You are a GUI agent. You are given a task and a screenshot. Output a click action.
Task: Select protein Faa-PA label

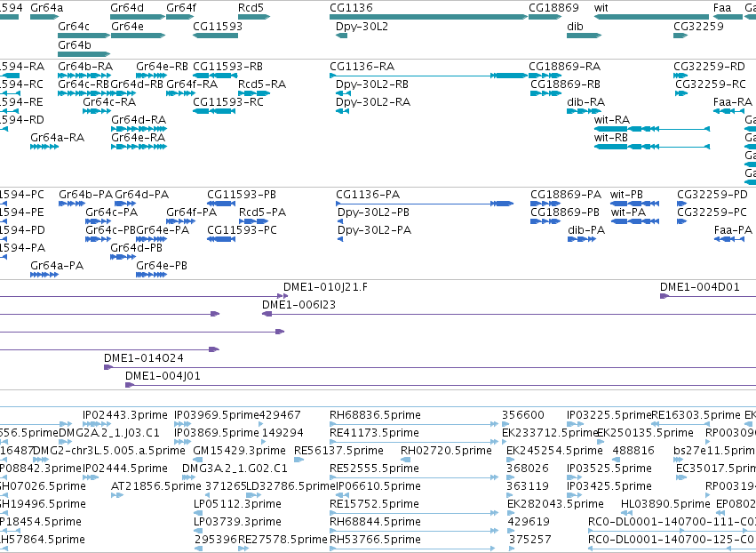pos(733,230)
